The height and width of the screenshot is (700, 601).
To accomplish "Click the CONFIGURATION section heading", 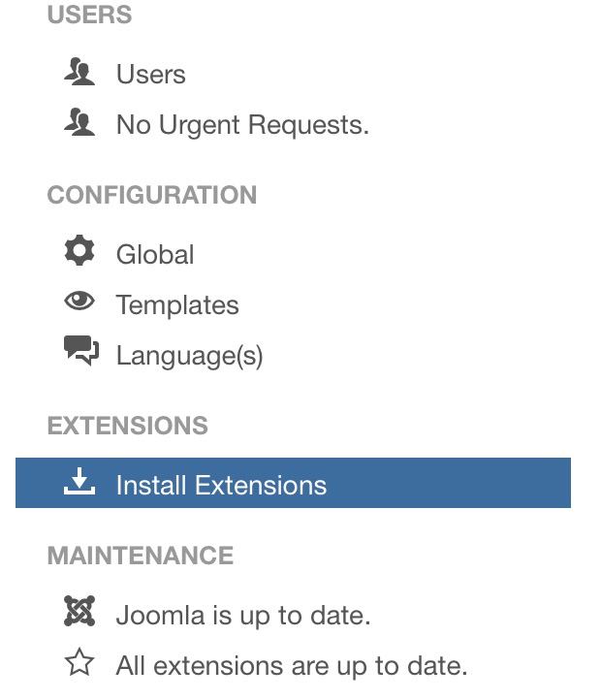I will (152, 195).
